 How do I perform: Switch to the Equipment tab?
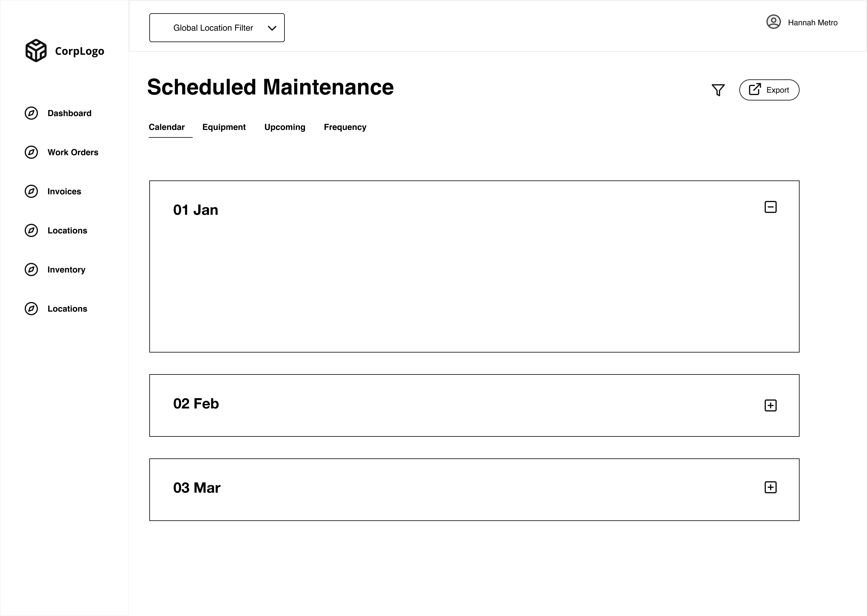[224, 127]
